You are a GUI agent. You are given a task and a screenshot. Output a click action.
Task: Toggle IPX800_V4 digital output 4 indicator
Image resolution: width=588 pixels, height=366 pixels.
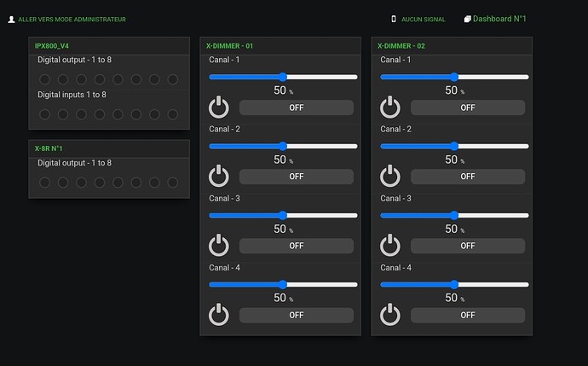coord(100,79)
